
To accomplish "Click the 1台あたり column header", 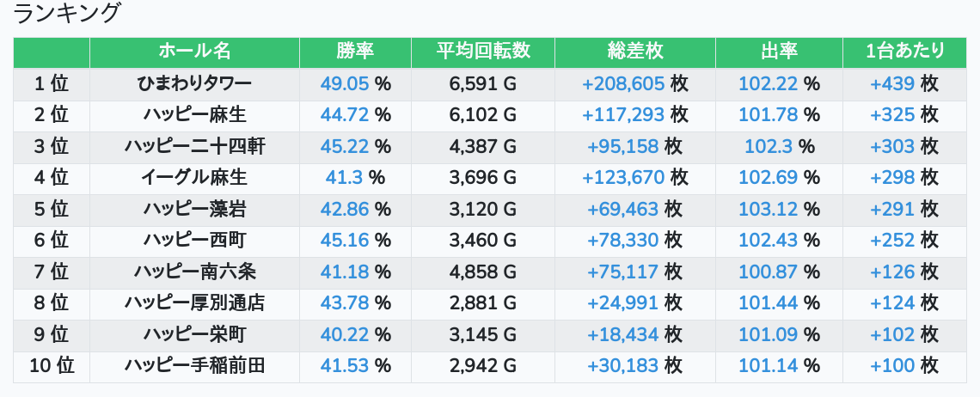I will [904, 52].
